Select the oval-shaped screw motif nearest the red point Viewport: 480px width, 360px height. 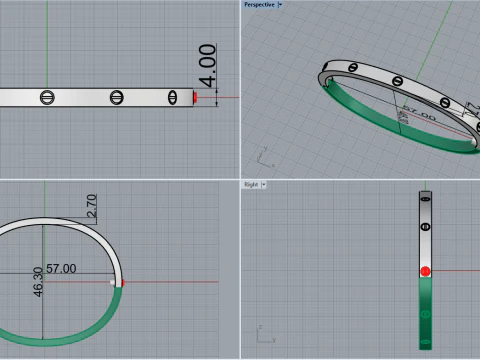(172, 98)
